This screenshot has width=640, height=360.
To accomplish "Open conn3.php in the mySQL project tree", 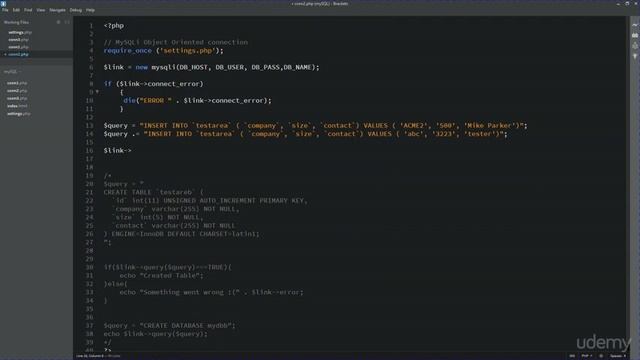I will [17, 98].
